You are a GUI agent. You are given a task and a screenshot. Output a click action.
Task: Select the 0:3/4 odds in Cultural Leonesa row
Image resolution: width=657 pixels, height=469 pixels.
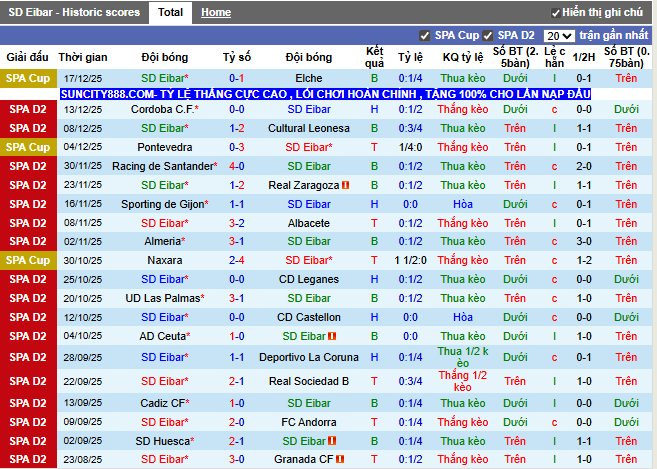(x=411, y=128)
